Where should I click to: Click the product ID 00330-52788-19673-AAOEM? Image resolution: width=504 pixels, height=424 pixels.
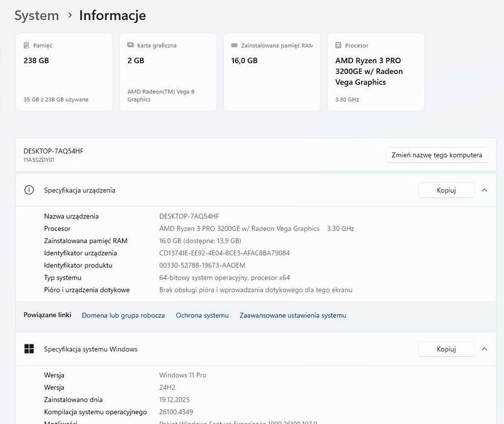tap(202, 265)
